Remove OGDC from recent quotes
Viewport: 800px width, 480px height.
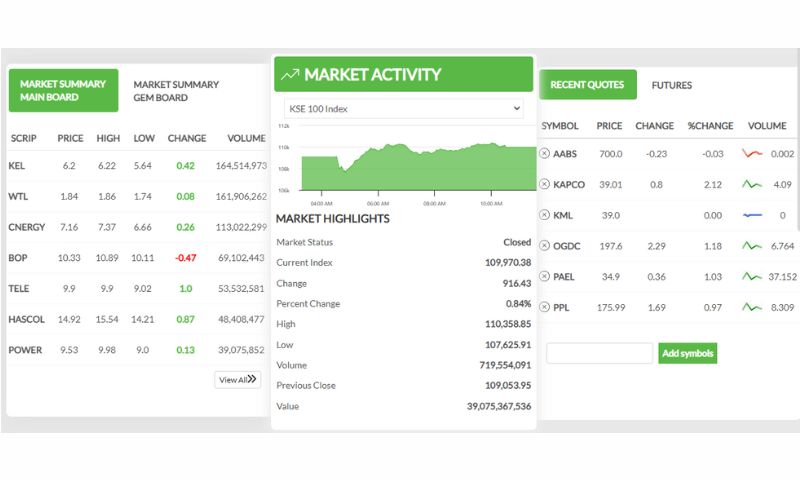[x=544, y=246]
